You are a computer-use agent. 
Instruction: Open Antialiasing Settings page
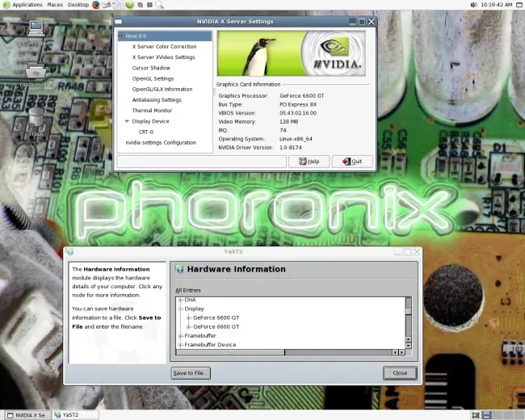157,100
